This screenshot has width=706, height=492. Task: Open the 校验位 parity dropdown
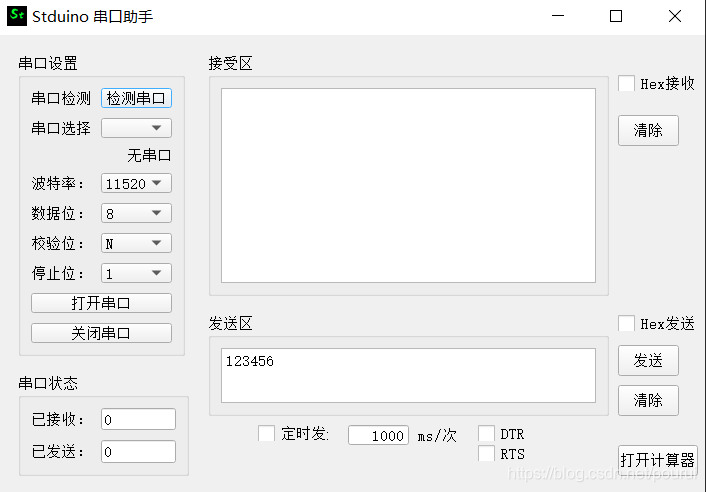(x=136, y=244)
